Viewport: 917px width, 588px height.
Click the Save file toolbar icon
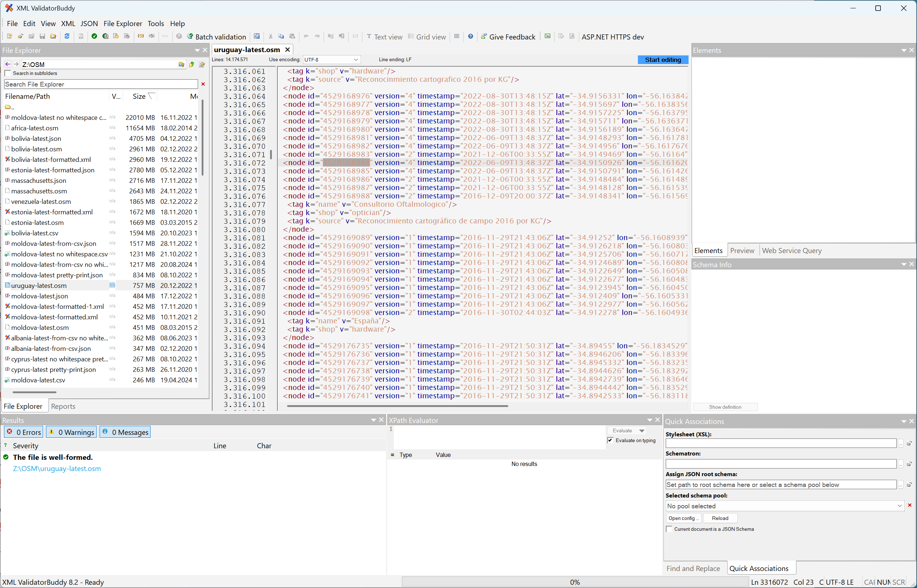click(42, 36)
